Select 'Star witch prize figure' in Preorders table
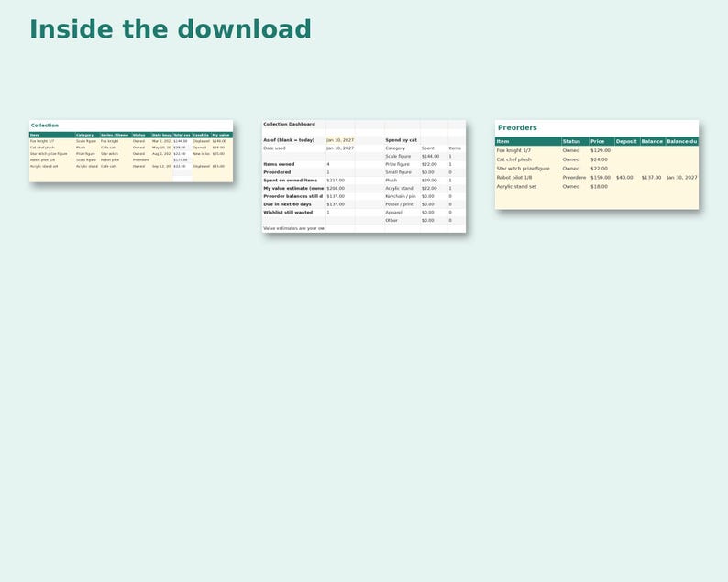This screenshot has height=582, width=728. point(523,169)
